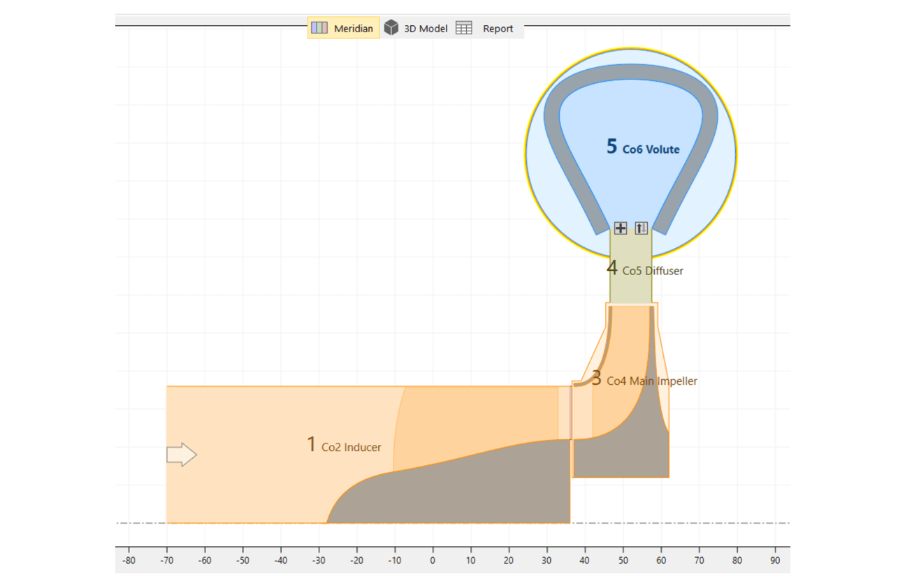
Task: Click the plus icon below the volute
Action: pos(621,228)
